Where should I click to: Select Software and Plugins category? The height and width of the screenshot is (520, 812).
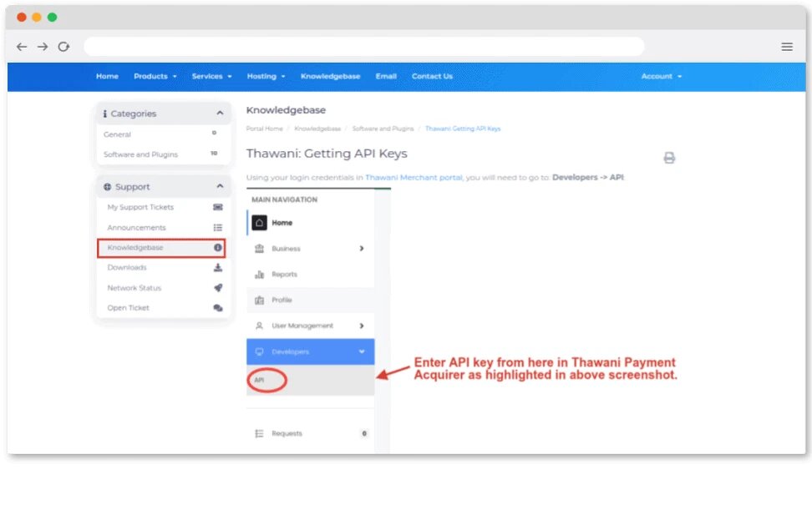(x=140, y=154)
